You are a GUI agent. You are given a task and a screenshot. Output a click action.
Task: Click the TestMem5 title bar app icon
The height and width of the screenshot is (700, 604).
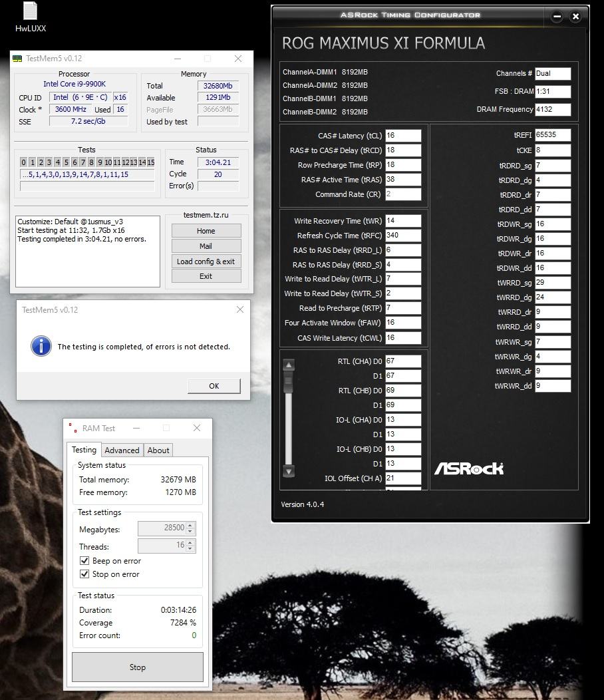tap(17, 59)
